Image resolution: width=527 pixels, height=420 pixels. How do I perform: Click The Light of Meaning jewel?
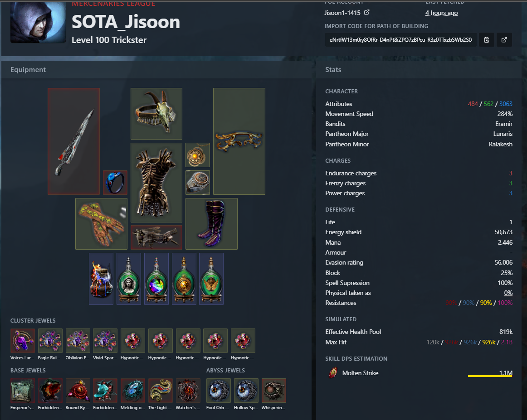160,391
